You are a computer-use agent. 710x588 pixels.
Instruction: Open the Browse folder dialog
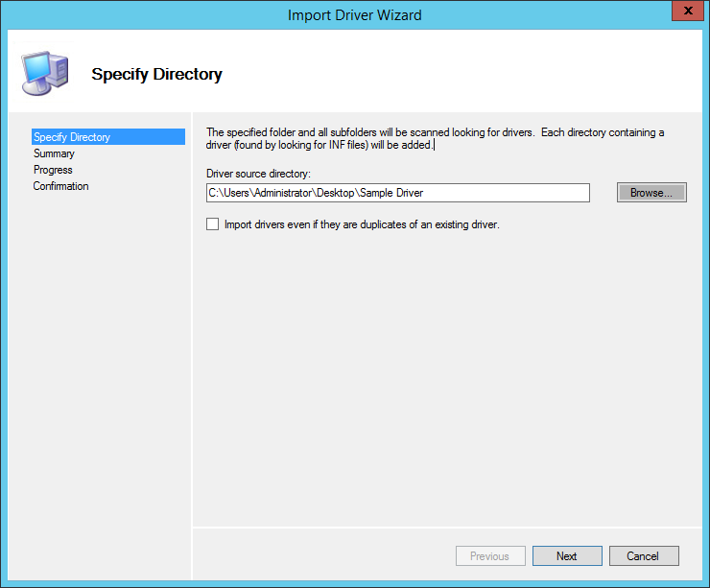point(651,193)
